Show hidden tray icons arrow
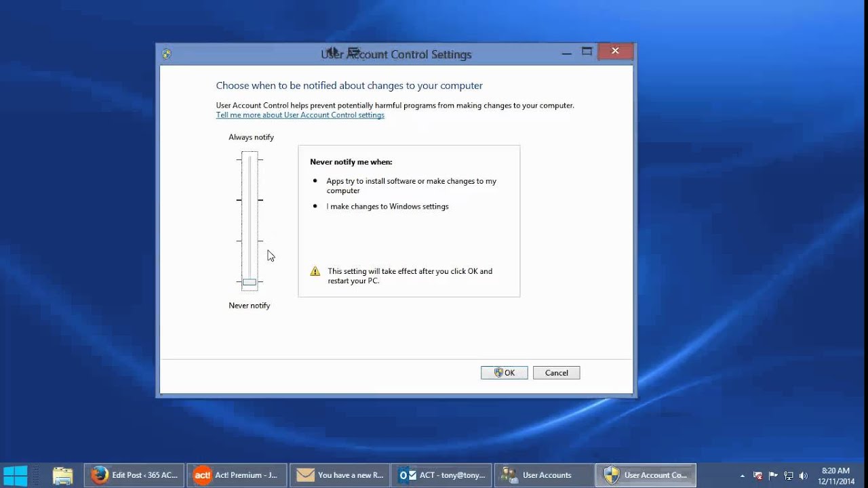The image size is (868, 488). pyautogui.click(x=743, y=476)
